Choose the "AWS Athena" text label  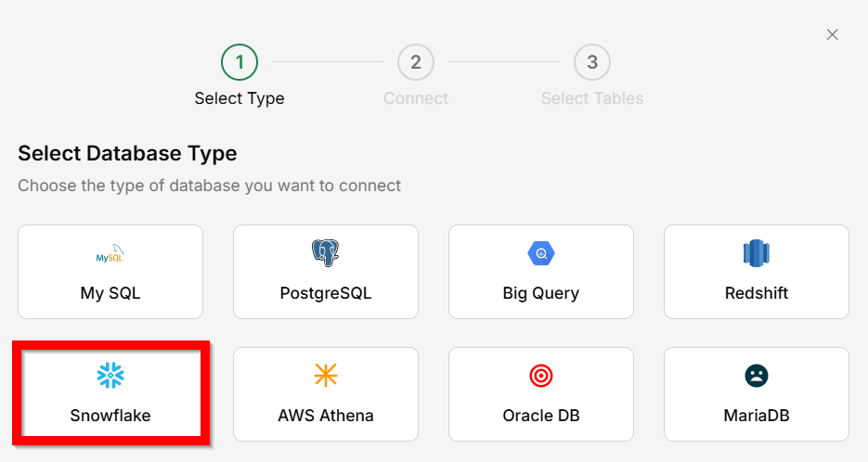325,416
